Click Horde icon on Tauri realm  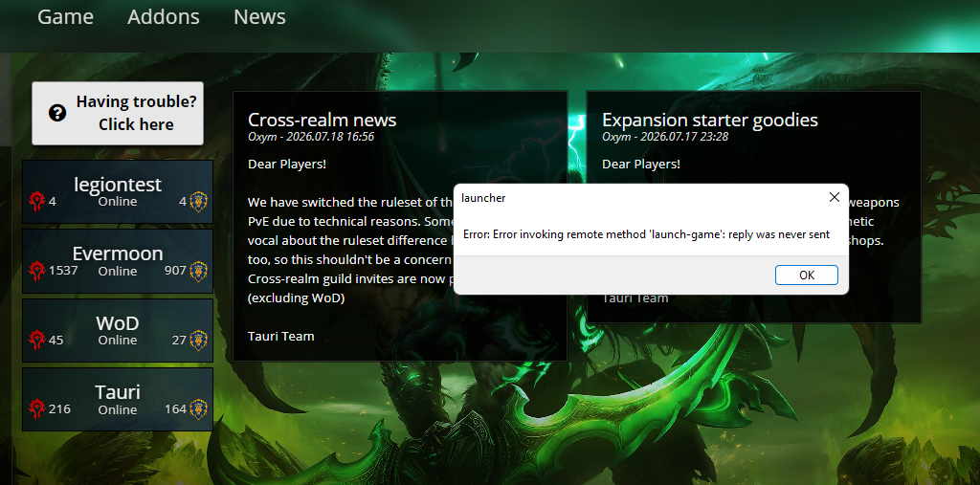pos(37,409)
